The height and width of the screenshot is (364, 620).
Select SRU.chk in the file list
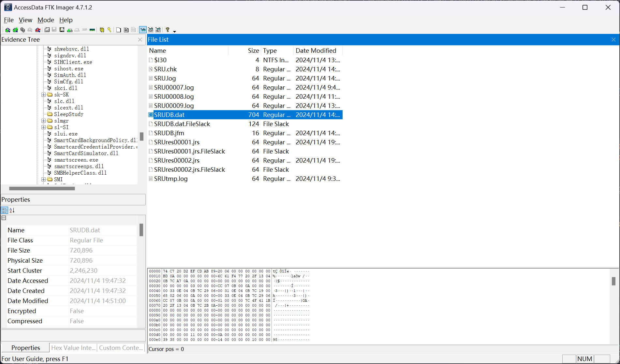pyautogui.click(x=245, y=69)
